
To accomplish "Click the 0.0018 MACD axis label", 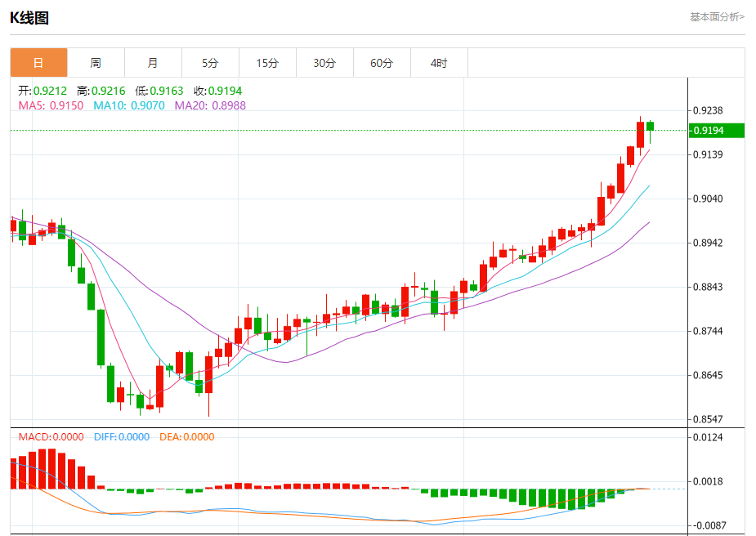I will 708,481.
